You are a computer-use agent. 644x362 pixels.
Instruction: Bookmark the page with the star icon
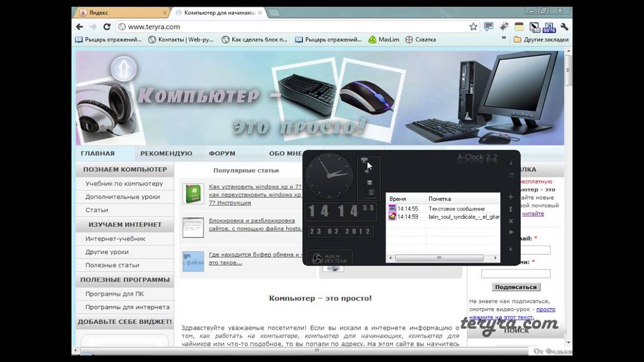click(x=473, y=27)
